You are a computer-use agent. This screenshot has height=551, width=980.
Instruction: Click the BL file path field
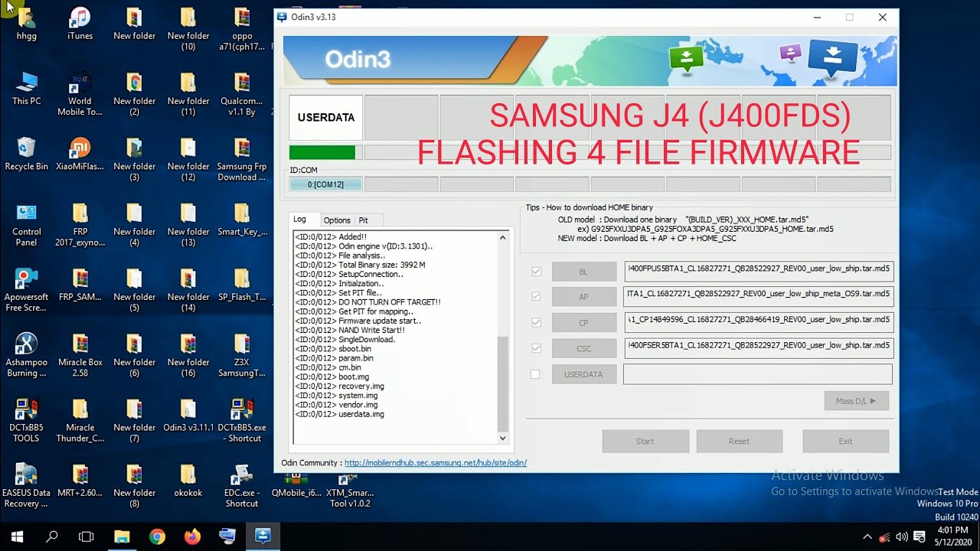tap(758, 271)
